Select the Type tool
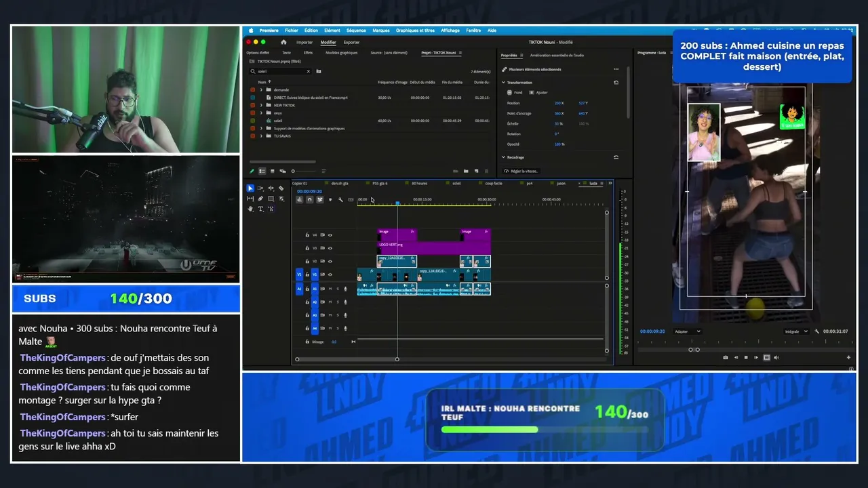This screenshot has width=868, height=488. 260,209
